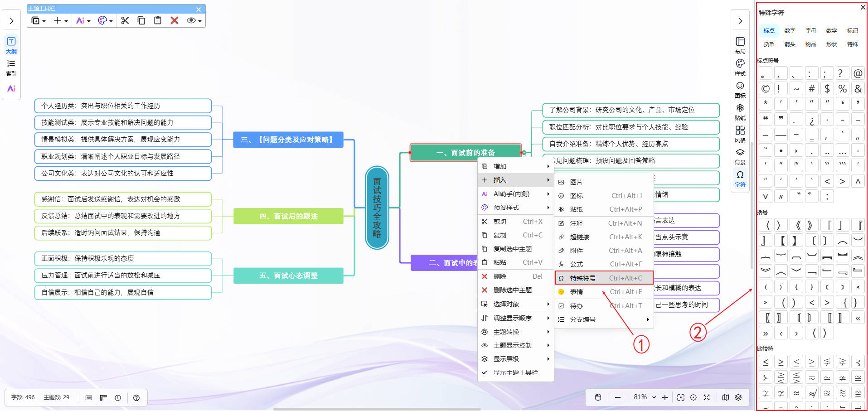This screenshot has width=868, height=411.
Task: Click the help question mark icon
Action: point(136,398)
